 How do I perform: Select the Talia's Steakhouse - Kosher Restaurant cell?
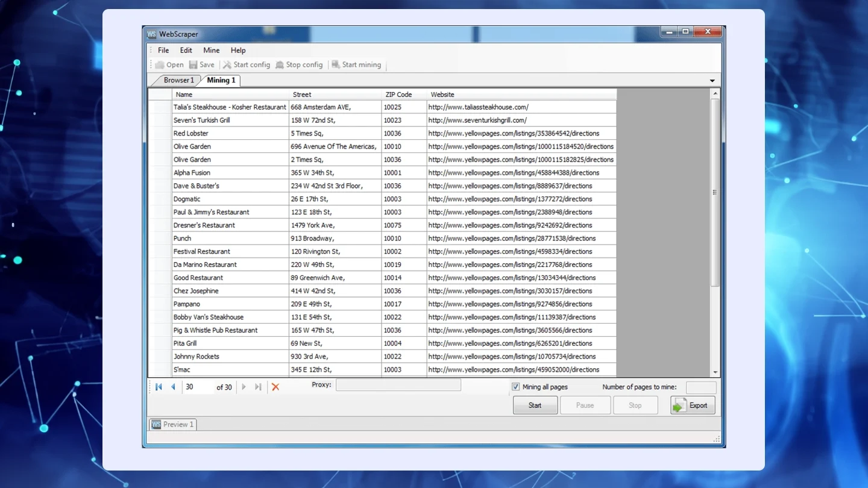230,107
